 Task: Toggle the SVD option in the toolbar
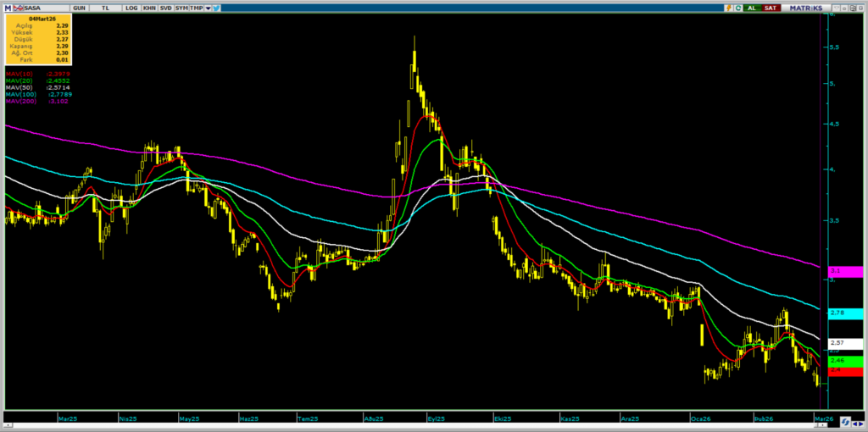tap(164, 7)
